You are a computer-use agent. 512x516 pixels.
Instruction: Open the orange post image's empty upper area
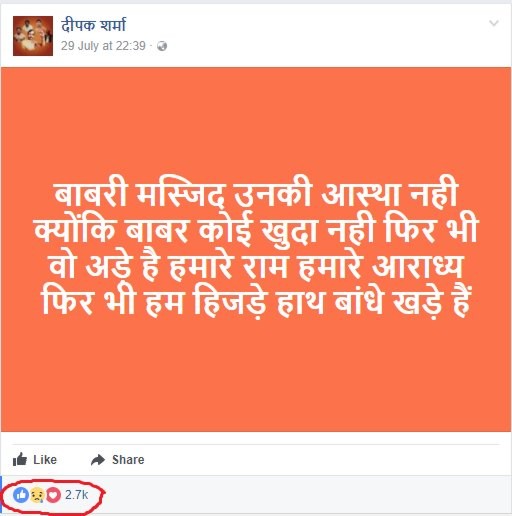coord(256,120)
